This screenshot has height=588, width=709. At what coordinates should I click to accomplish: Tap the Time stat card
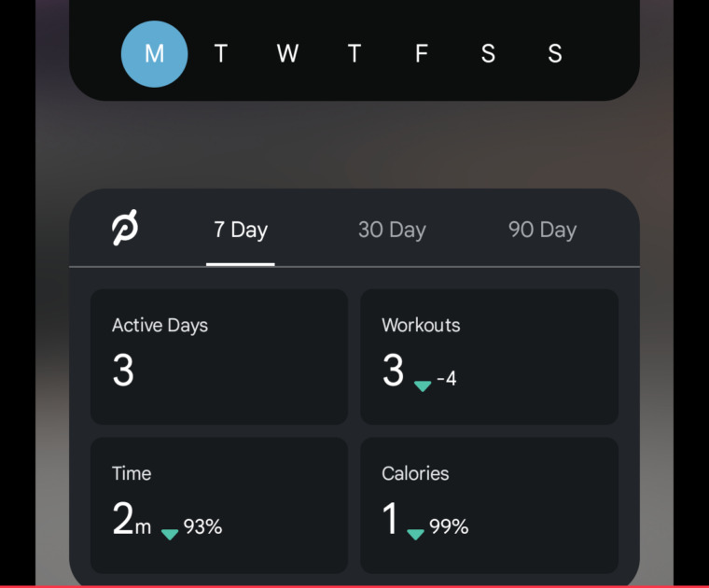219,505
